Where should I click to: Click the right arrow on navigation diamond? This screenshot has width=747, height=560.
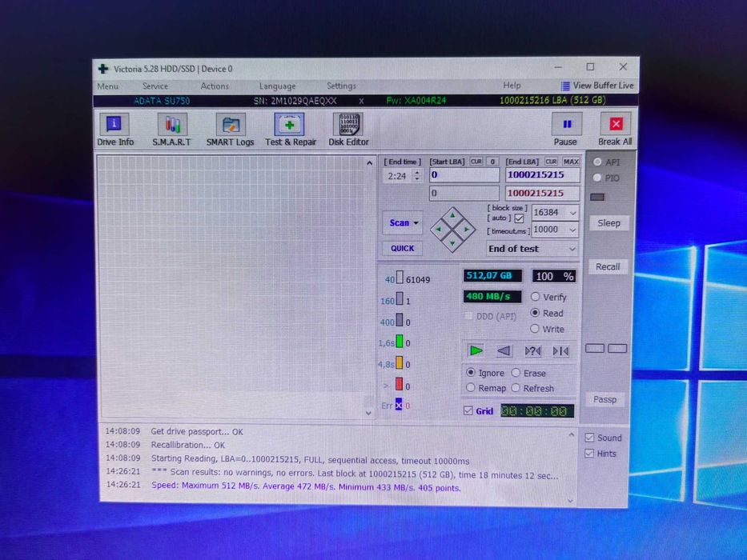coord(467,230)
